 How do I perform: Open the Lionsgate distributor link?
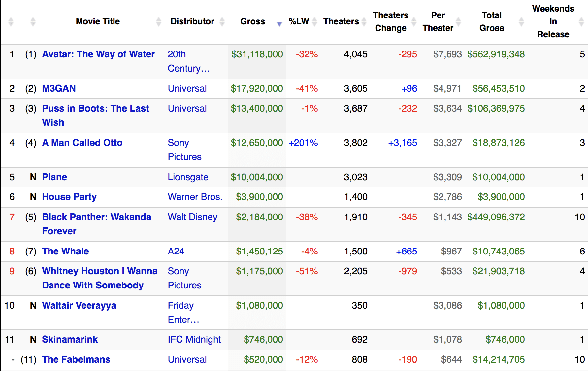(x=188, y=177)
